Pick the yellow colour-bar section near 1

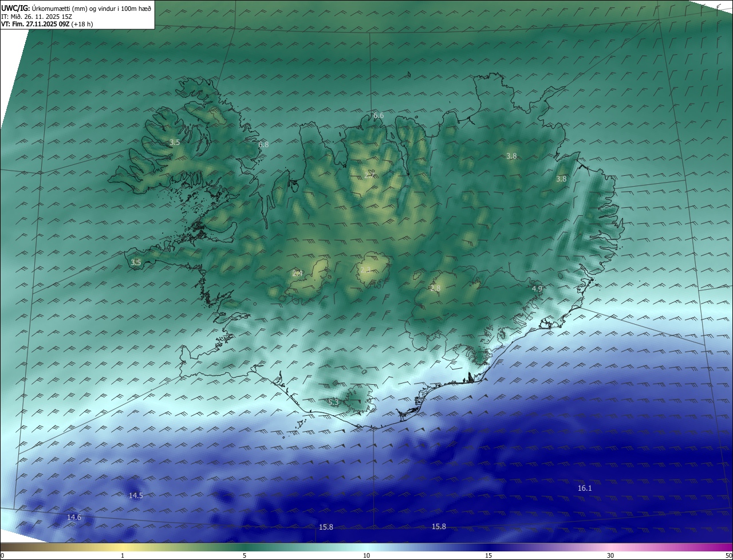123,547
